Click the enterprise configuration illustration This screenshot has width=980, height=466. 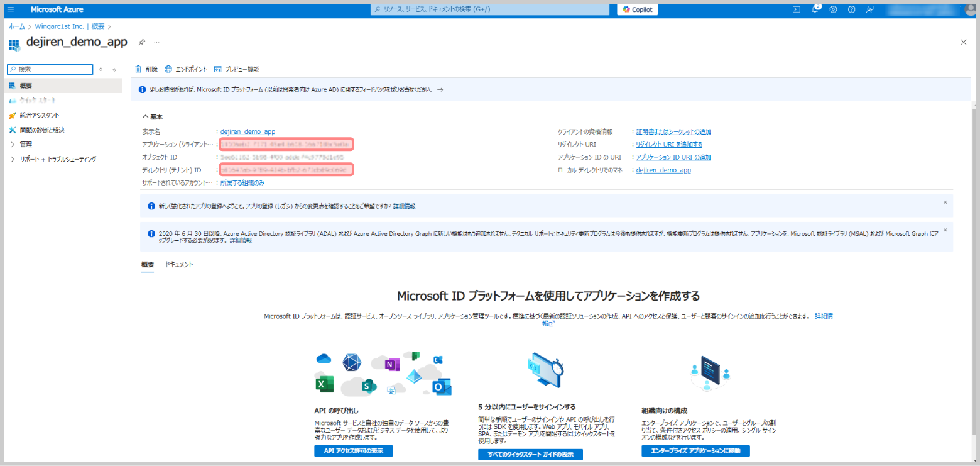pos(710,372)
